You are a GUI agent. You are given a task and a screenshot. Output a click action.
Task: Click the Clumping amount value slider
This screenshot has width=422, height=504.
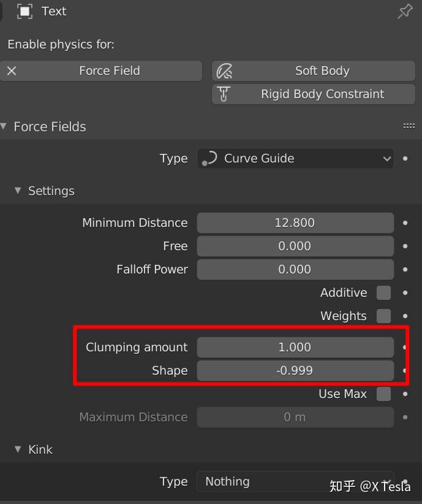(295, 347)
